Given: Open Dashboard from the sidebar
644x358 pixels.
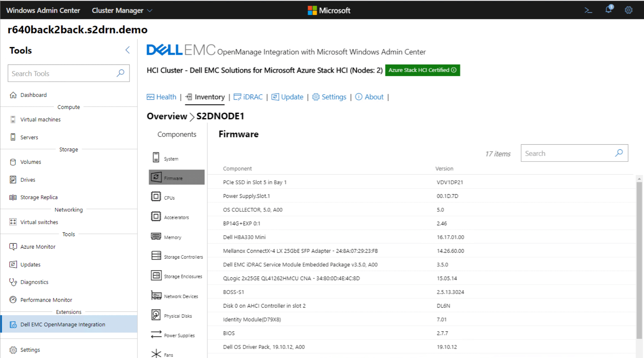Looking at the screenshot, I should 69,95.
